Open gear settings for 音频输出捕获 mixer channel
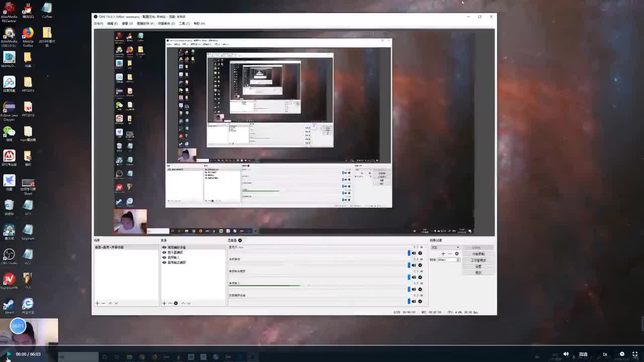Screen dimensions: 644x362 point(420,278)
